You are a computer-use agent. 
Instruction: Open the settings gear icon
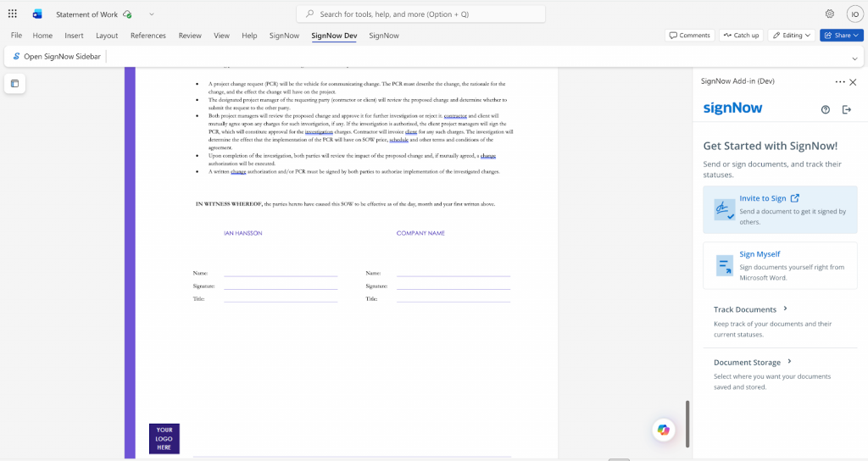tap(829, 14)
